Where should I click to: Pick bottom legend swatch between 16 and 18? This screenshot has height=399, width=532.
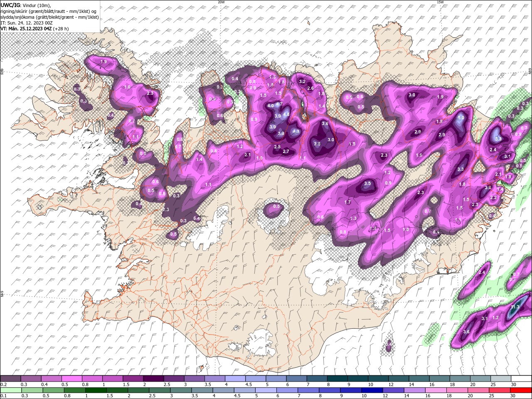point(436,390)
